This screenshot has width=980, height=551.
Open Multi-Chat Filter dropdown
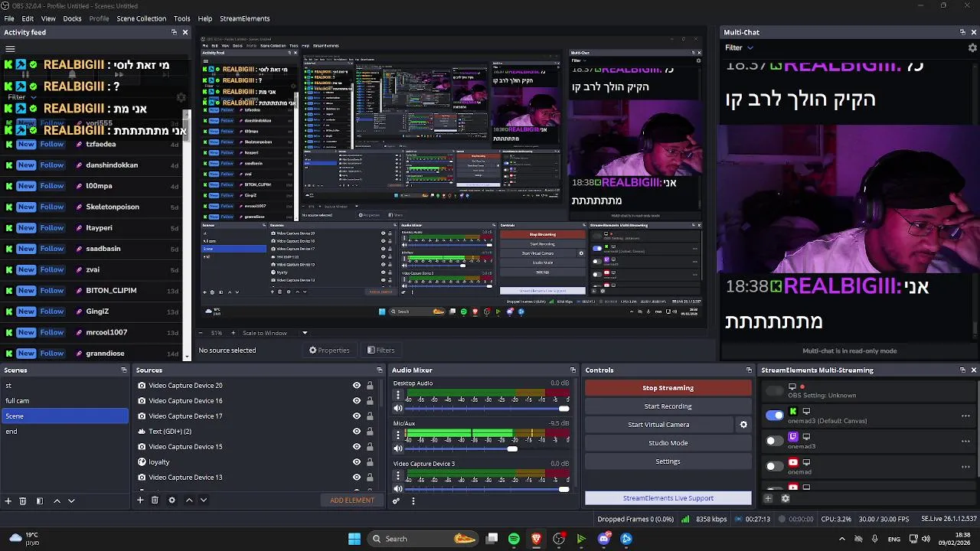(x=739, y=47)
